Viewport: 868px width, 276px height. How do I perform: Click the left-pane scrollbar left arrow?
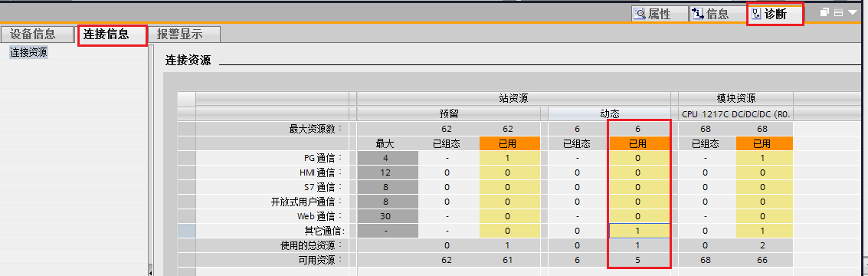[150, 273]
